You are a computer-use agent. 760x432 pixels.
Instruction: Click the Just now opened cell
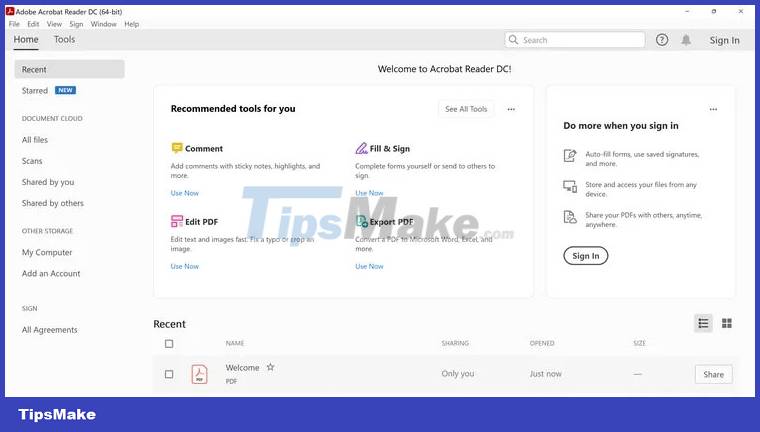(x=545, y=374)
